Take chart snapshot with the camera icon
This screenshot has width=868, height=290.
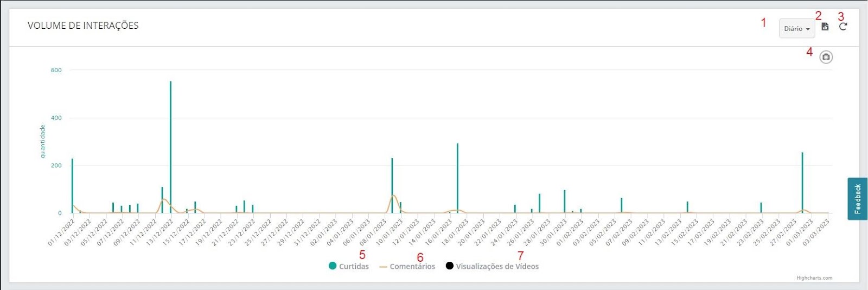click(x=826, y=57)
